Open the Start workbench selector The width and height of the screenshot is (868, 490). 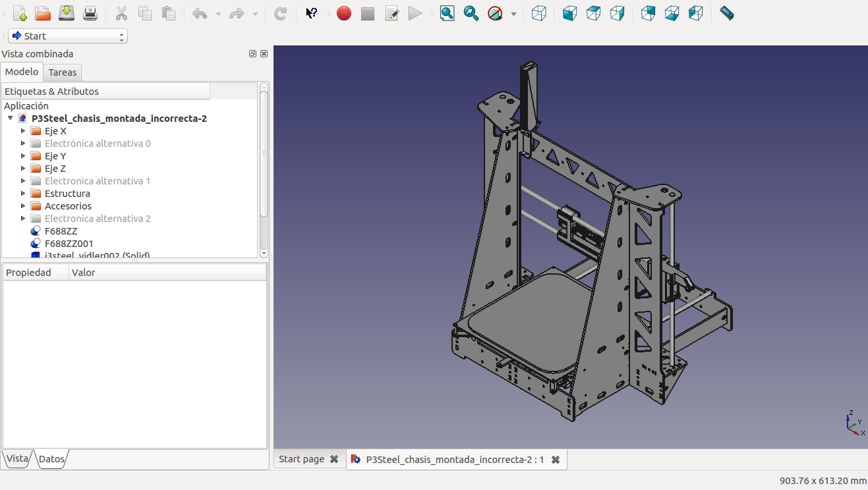click(68, 36)
